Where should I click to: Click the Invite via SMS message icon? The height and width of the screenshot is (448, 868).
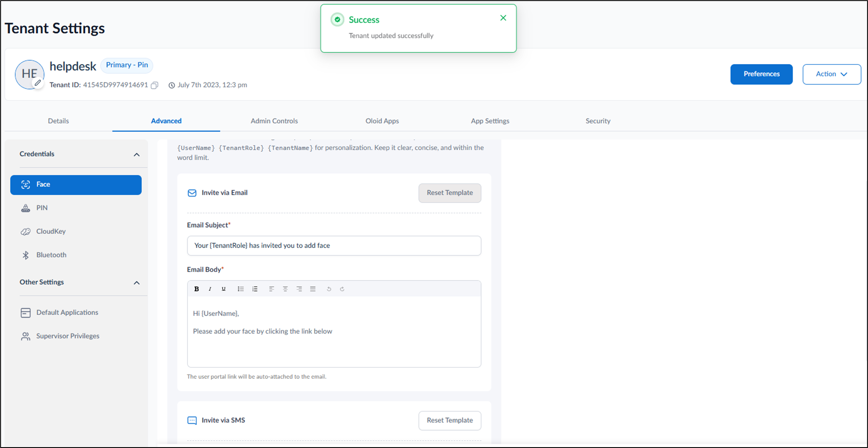coord(192,420)
